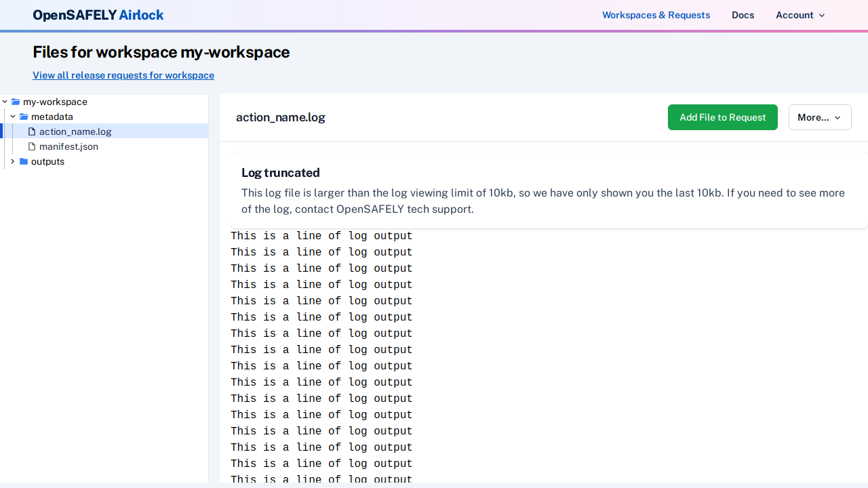The width and height of the screenshot is (868, 488).
Task: Open the More... options dropdown
Action: pyautogui.click(x=819, y=117)
